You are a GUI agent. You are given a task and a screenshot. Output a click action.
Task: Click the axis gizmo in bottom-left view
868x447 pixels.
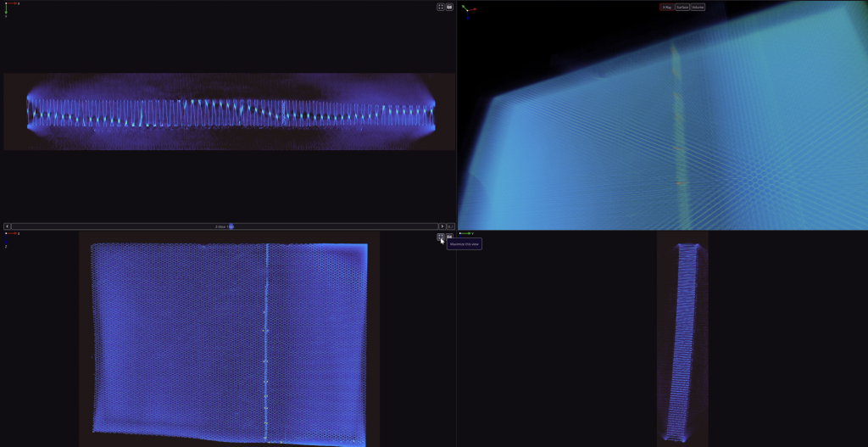8,238
